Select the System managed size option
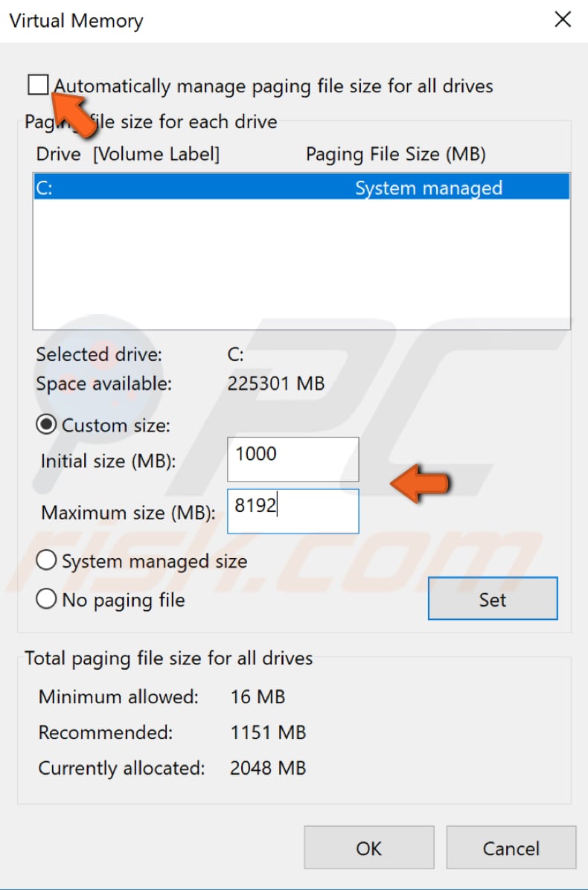The width and height of the screenshot is (588, 890). (45, 560)
